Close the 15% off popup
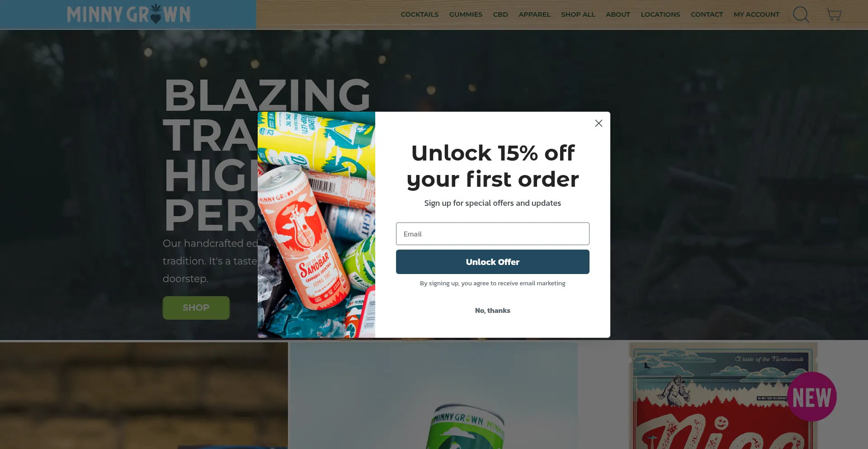The image size is (868, 449). point(599,123)
